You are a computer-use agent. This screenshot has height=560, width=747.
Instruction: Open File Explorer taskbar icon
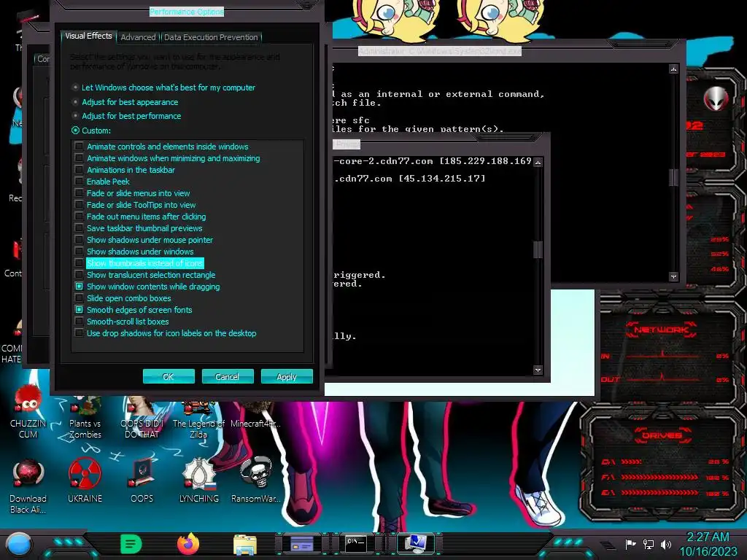pos(245,544)
